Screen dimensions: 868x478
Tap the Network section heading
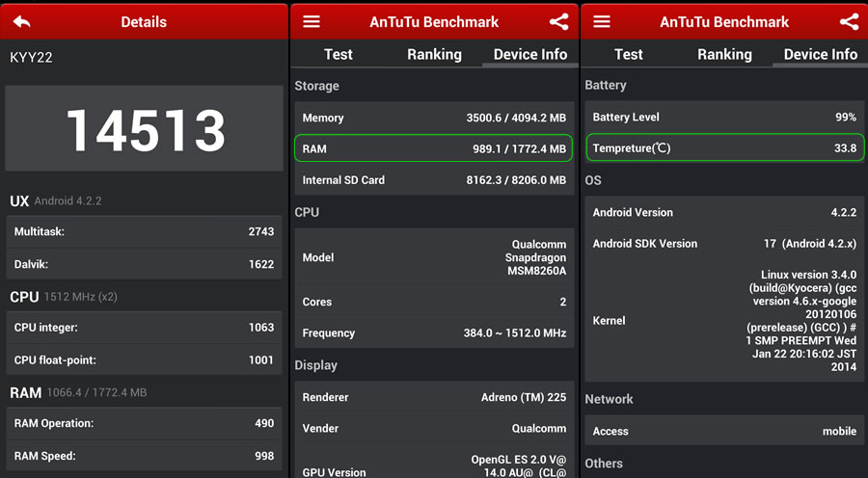609,399
